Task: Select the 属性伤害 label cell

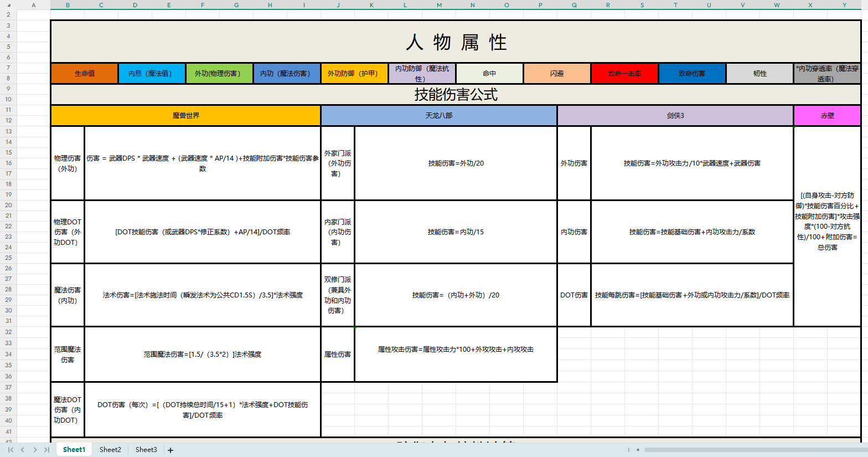Action: tap(338, 354)
